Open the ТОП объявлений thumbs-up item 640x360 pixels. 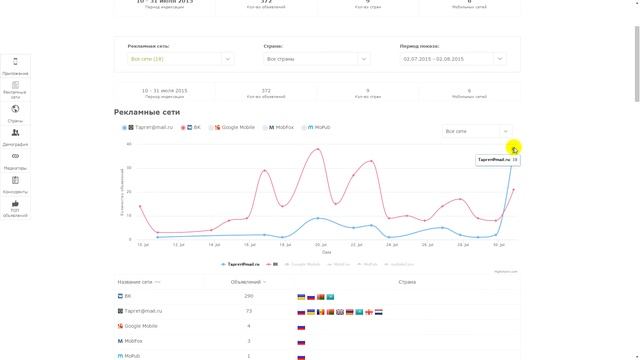point(15,208)
